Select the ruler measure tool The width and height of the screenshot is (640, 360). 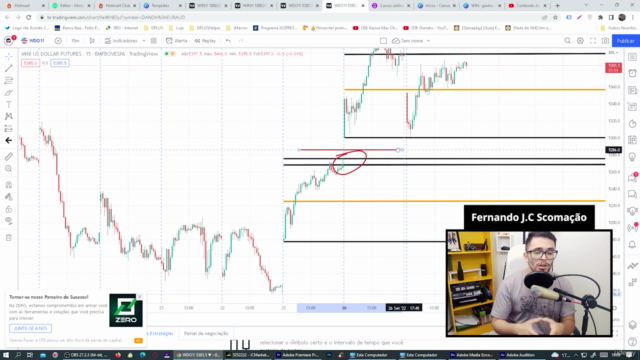pos(9,157)
